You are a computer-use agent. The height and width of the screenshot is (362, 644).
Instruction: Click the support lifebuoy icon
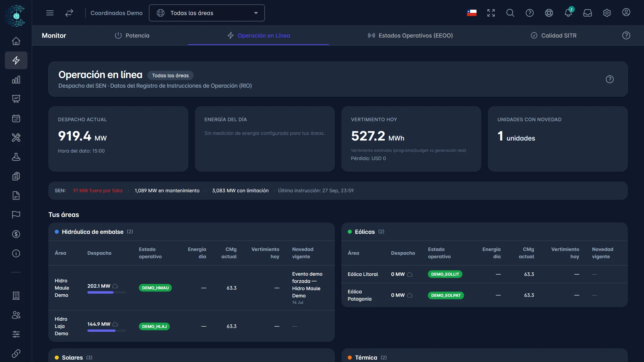(549, 13)
